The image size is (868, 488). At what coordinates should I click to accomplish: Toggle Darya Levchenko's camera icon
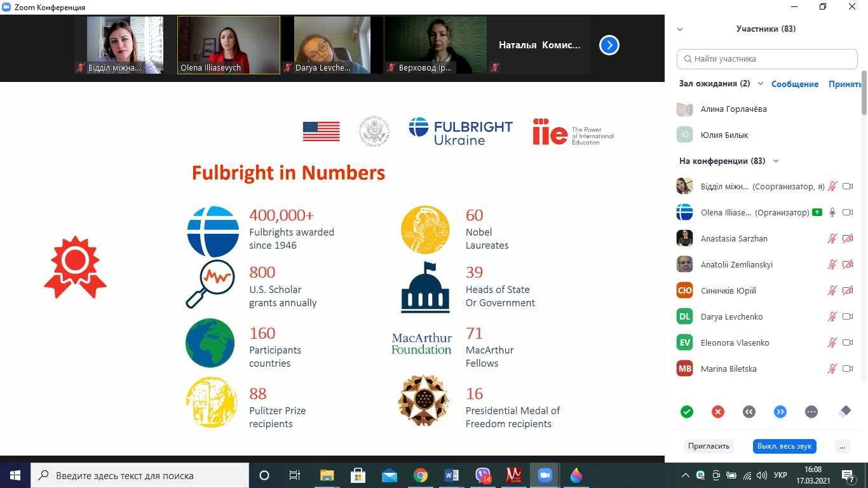[x=847, y=316]
